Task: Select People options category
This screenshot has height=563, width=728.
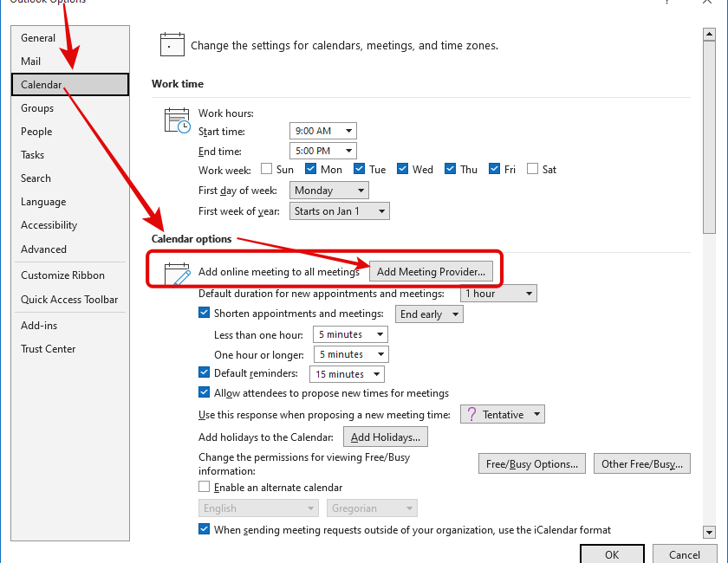Action: (70, 132)
